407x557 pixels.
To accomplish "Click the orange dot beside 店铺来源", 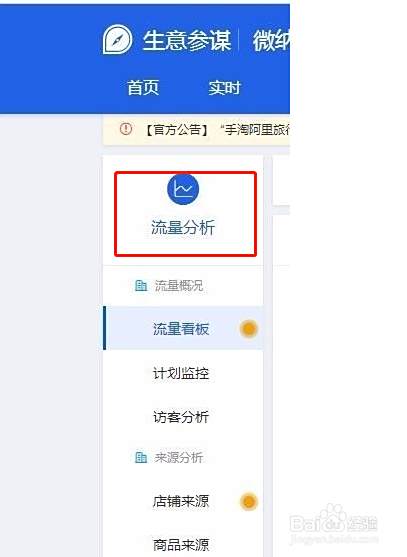I will click(x=249, y=502).
